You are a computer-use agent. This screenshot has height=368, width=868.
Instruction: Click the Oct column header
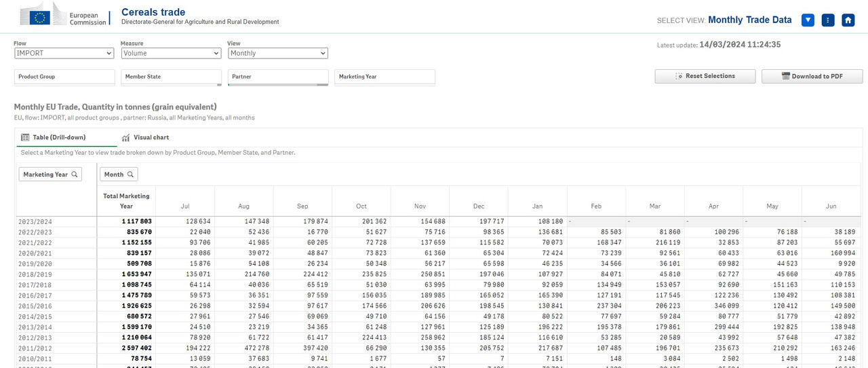click(361, 206)
